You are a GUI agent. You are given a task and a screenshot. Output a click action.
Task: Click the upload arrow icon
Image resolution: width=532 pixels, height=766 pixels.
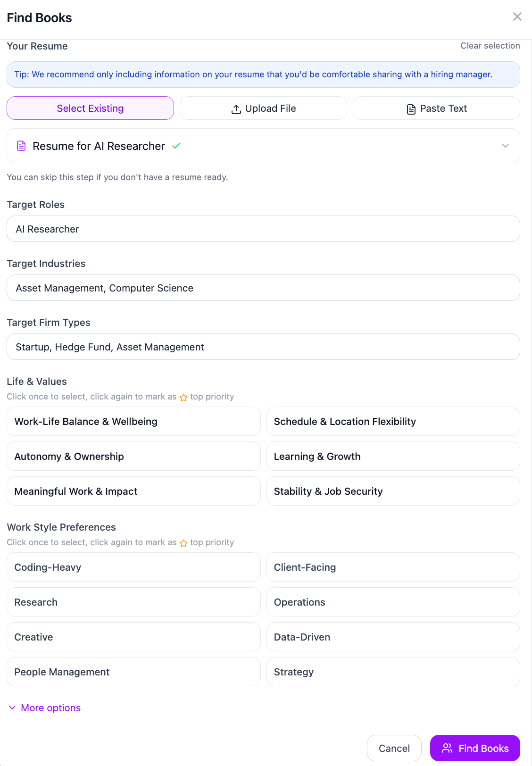click(x=236, y=109)
